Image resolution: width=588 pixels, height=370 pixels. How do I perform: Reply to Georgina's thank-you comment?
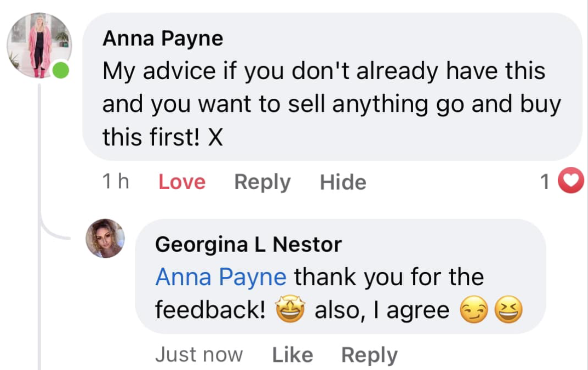coord(369,354)
